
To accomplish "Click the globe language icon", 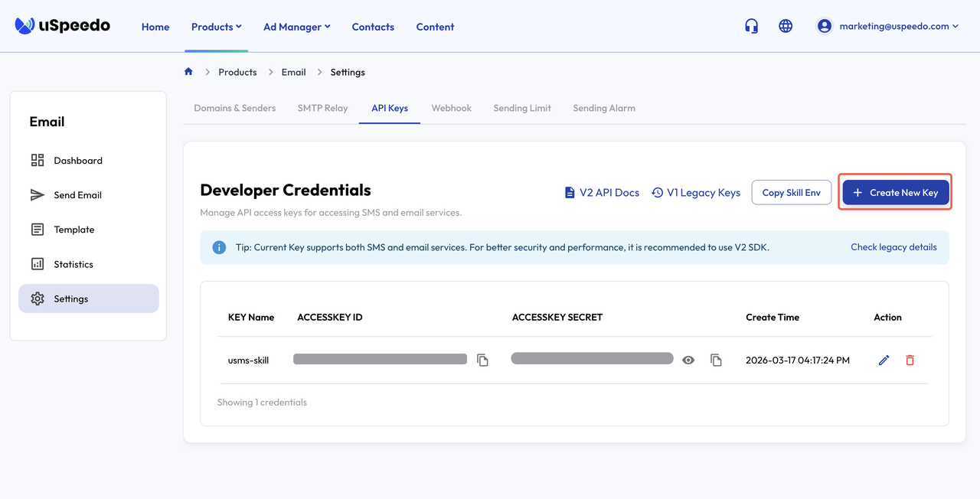I will (786, 26).
